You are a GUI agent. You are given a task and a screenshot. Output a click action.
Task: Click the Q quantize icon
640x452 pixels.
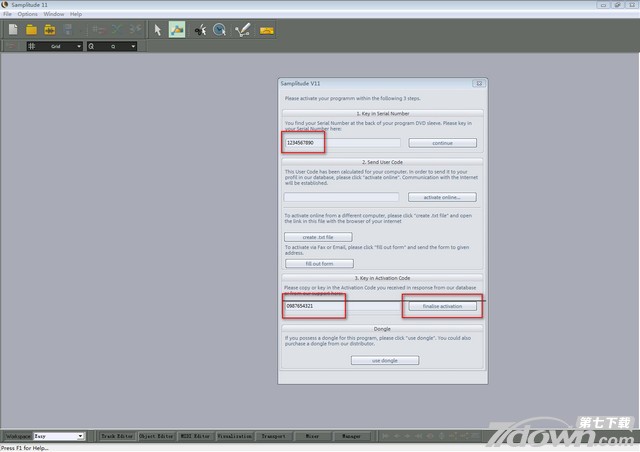tap(91, 46)
